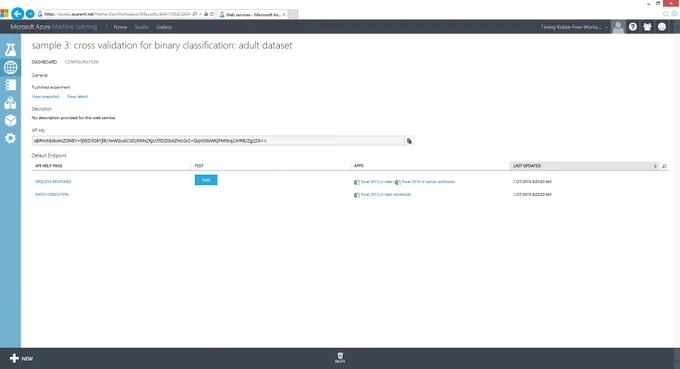
Task: Click the Delete trash icon in bottom bar
Action: pyautogui.click(x=340, y=357)
